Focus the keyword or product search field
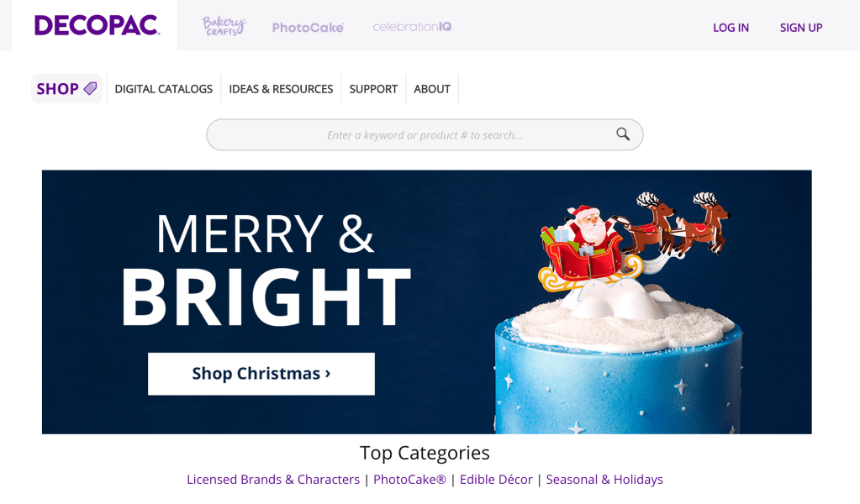The image size is (860, 504). click(425, 134)
